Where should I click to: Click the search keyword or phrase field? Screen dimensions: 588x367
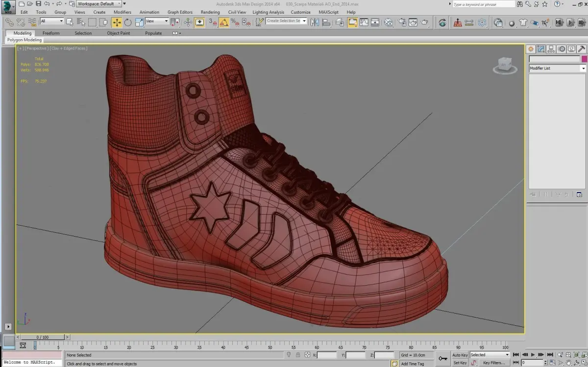tap(483, 4)
